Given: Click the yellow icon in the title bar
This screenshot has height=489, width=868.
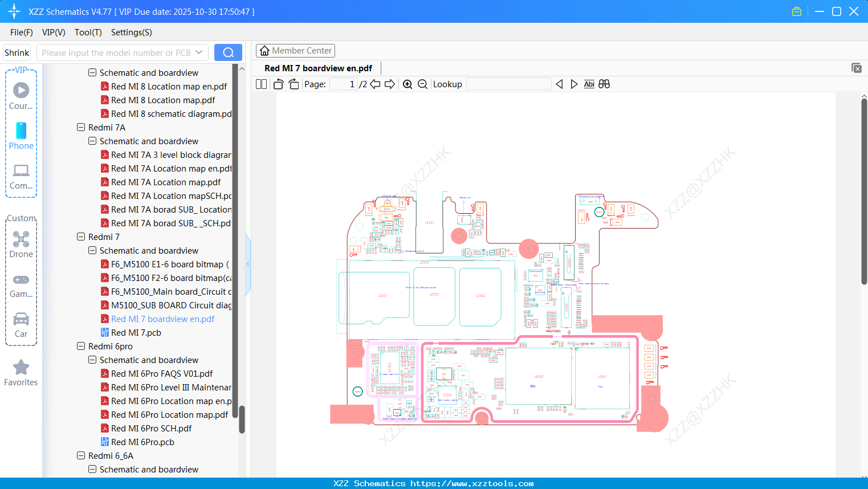Looking at the screenshot, I should [797, 11].
